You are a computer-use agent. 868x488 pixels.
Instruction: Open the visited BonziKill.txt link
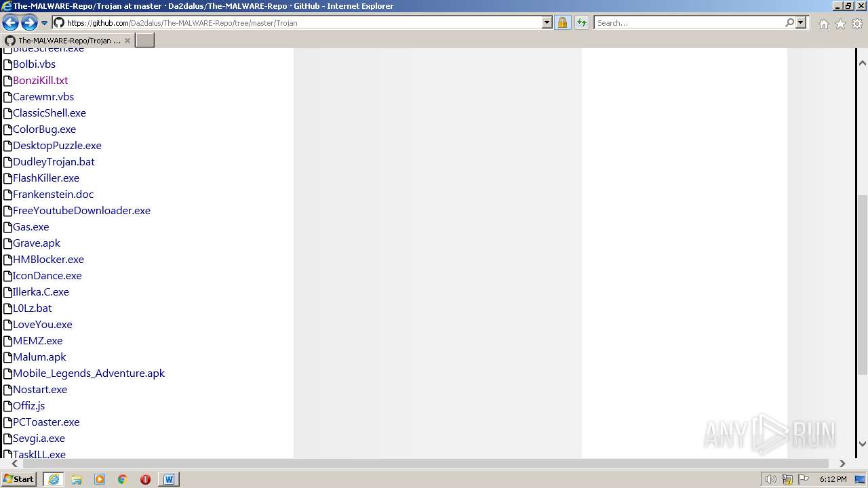41,81
